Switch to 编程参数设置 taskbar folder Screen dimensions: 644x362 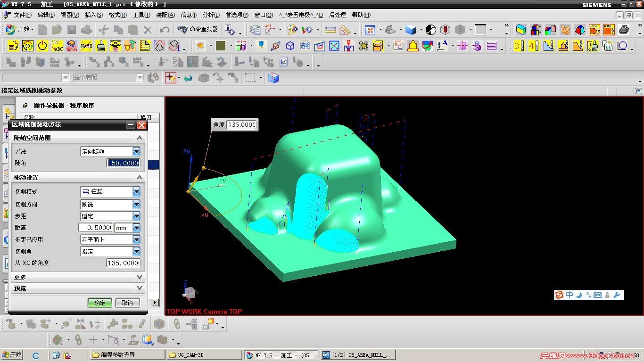point(127,355)
